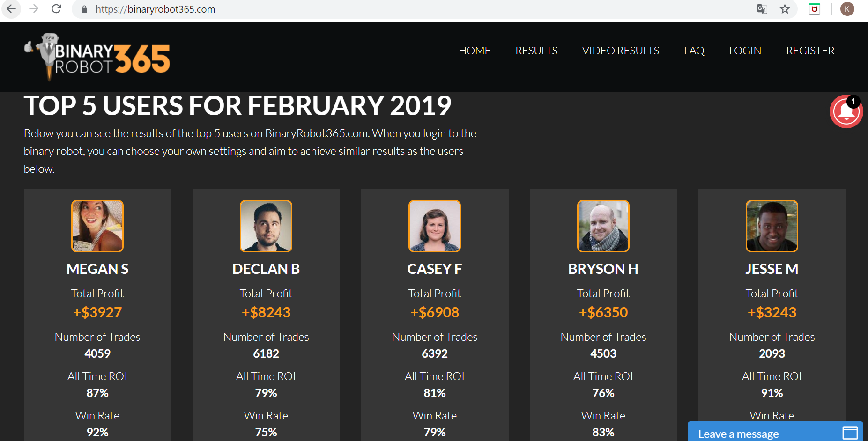The image size is (868, 441).
Task: Click the LOGIN link
Action: pos(745,51)
